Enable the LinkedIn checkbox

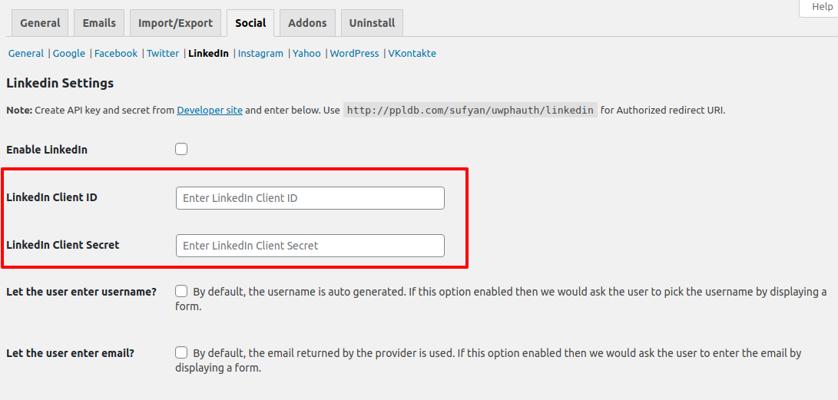point(181,149)
